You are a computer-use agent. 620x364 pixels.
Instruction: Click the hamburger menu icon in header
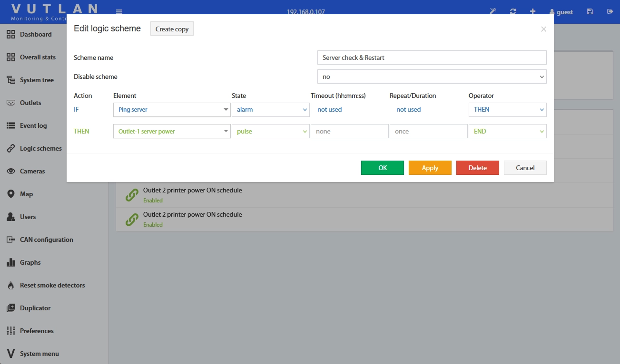[x=119, y=12]
